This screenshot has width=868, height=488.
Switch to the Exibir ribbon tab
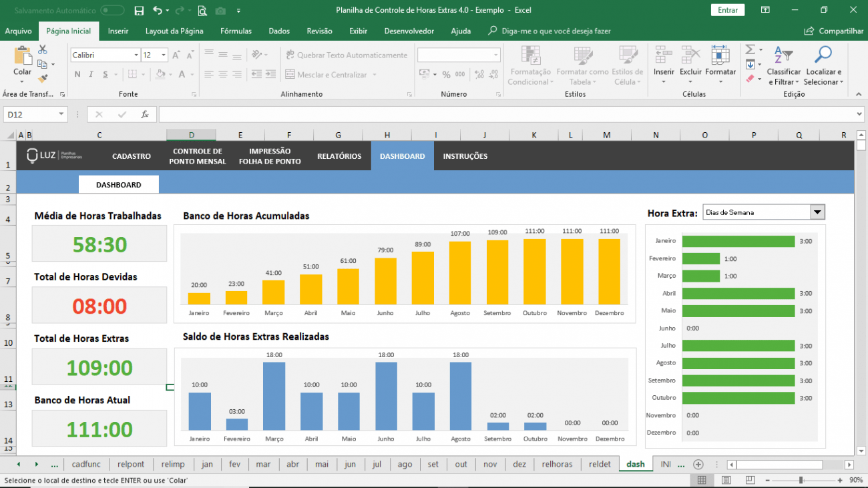pos(359,31)
